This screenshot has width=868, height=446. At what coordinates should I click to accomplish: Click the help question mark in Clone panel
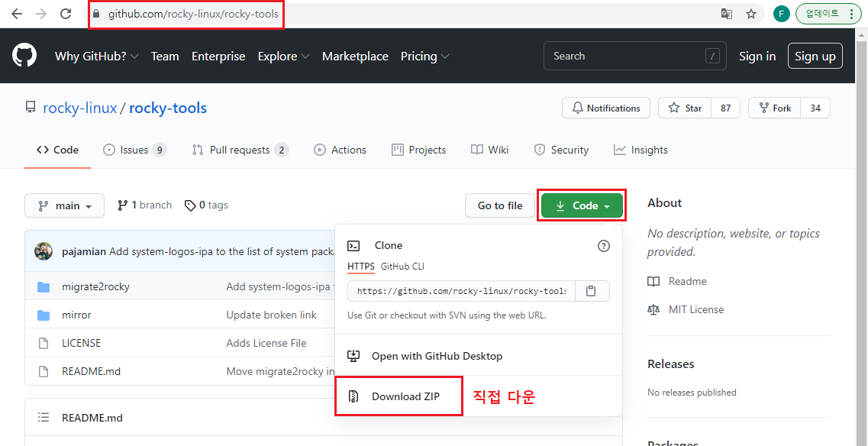604,246
